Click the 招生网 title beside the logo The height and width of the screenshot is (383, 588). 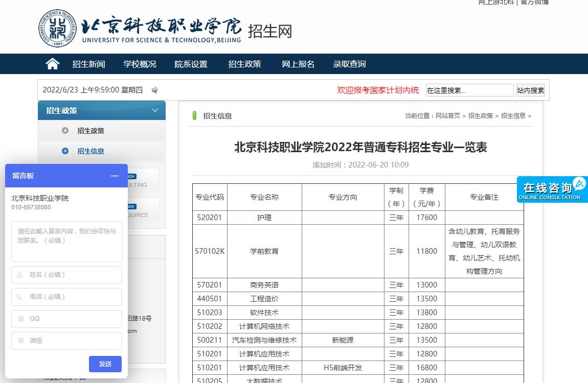tap(270, 32)
